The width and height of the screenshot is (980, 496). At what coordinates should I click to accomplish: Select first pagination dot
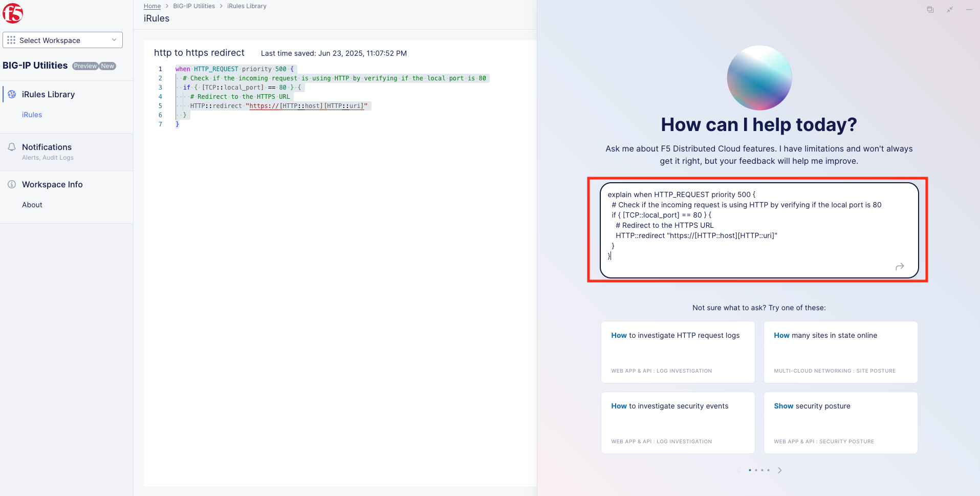point(750,470)
